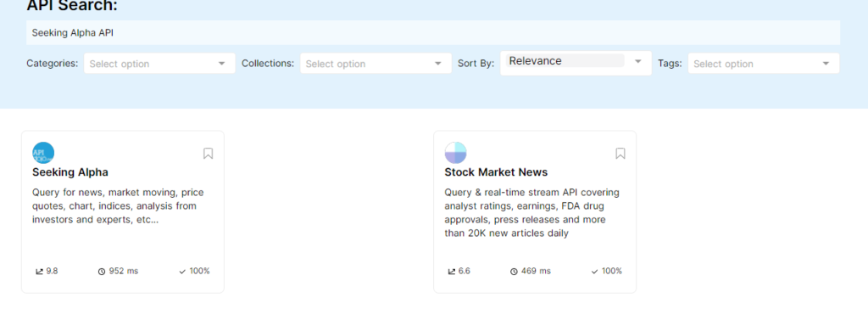Click the Stock Market News logo icon

tap(455, 153)
